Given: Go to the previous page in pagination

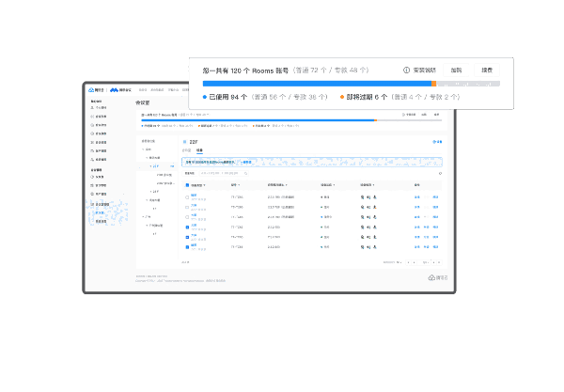Looking at the screenshot, I should click(415, 262).
